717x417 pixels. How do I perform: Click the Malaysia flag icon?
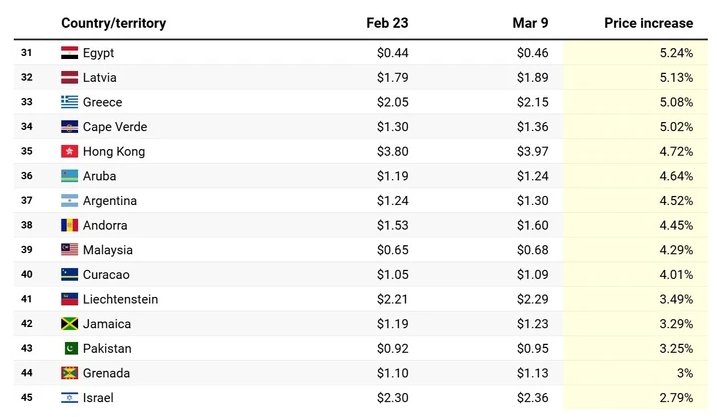[x=70, y=250]
